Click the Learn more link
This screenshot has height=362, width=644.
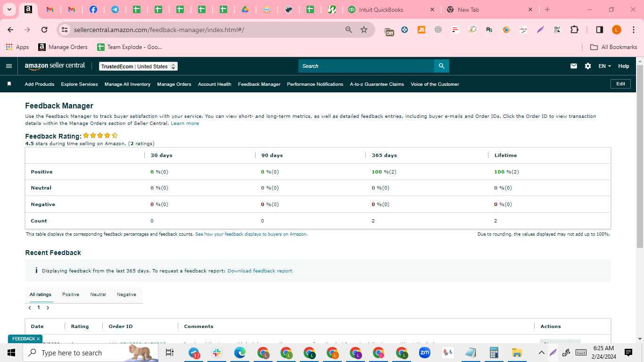click(185, 123)
